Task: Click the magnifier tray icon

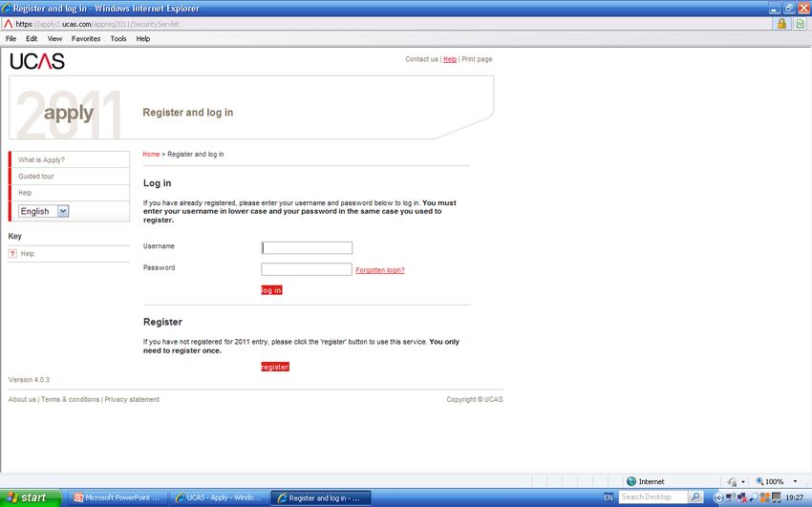Action: [754, 497]
